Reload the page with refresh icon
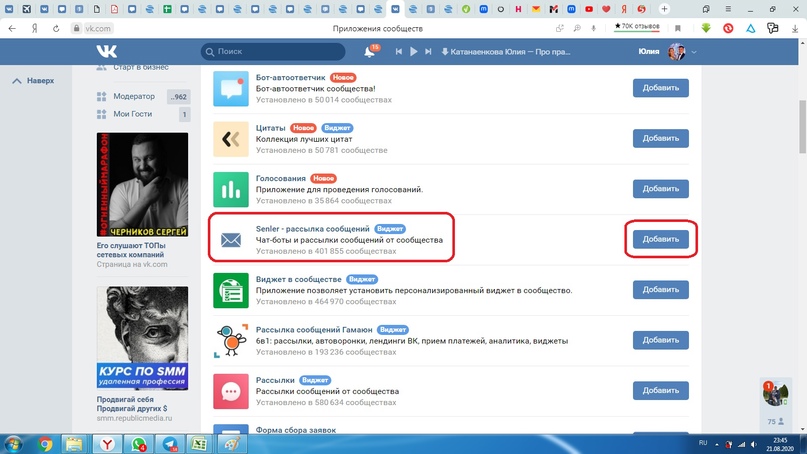 pyautogui.click(x=56, y=28)
